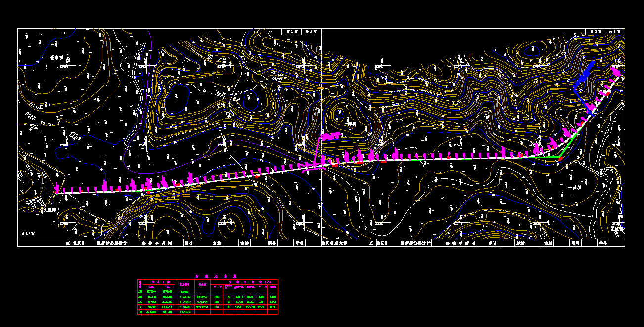Select the JD0 row label in the curve table
Viewport: 644px width, 327px height.
(140, 292)
